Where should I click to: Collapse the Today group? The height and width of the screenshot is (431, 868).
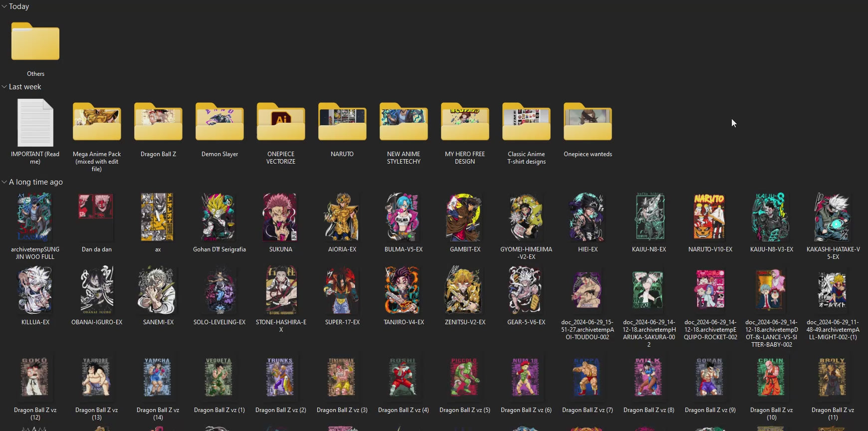[x=4, y=6]
